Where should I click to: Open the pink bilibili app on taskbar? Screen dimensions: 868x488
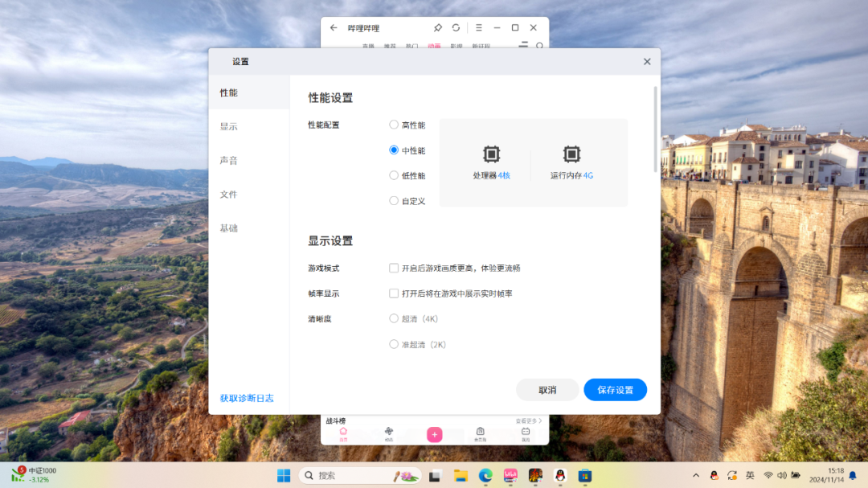click(x=510, y=475)
